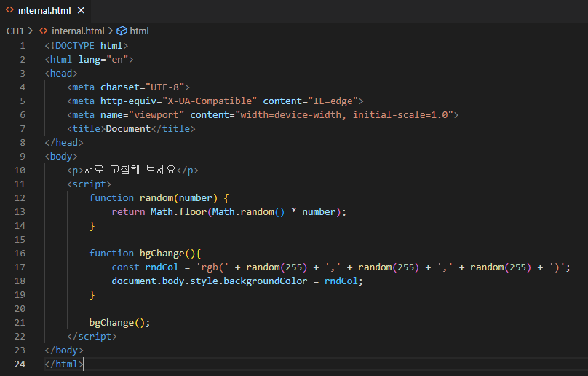
Task: Click Math.floor on line 13
Action: (x=178, y=212)
